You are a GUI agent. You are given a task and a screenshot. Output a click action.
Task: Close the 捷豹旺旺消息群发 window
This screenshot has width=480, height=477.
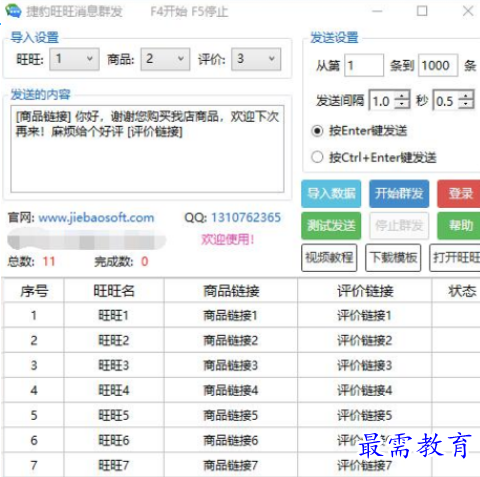(468, 11)
